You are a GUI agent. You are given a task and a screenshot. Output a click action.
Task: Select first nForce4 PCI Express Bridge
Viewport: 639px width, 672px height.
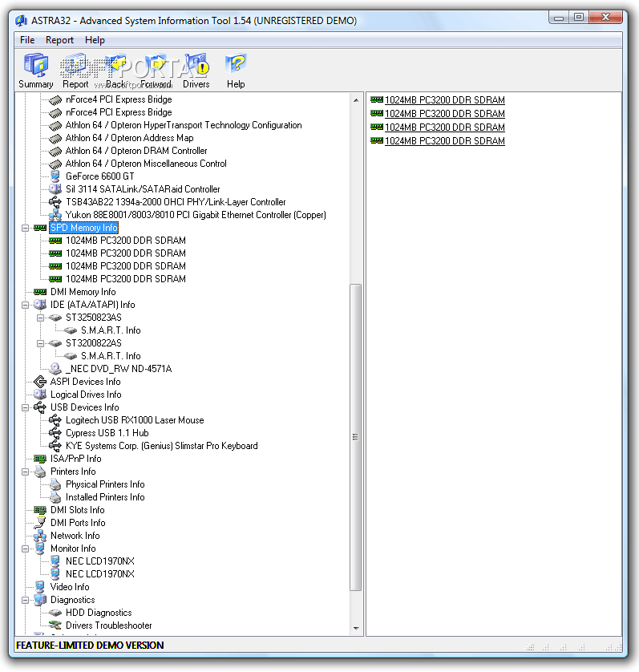click(119, 99)
